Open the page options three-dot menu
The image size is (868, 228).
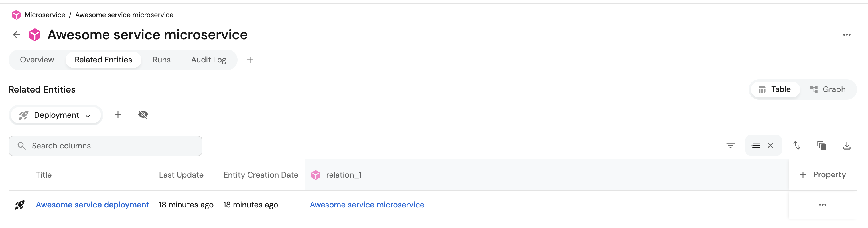tap(846, 35)
